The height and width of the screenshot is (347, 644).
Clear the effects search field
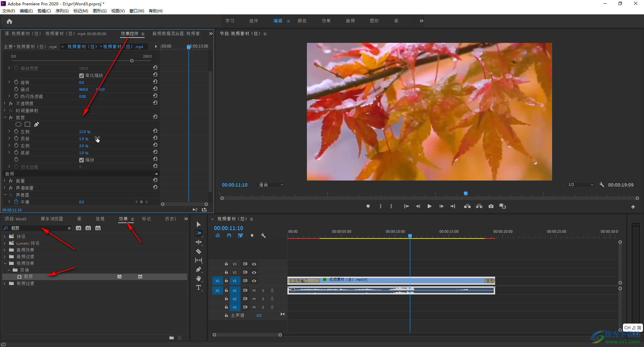[x=69, y=228]
